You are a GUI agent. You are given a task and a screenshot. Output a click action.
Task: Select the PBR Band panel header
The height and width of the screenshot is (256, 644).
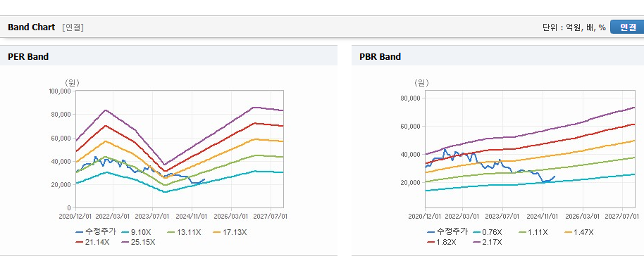point(380,56)
